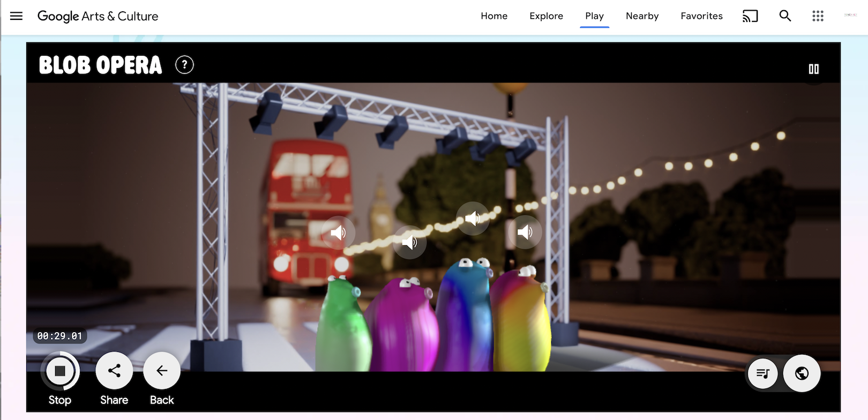Open the Favorites tab
Viewport: 868px width, 420px height.
click(x=701, y=16)
